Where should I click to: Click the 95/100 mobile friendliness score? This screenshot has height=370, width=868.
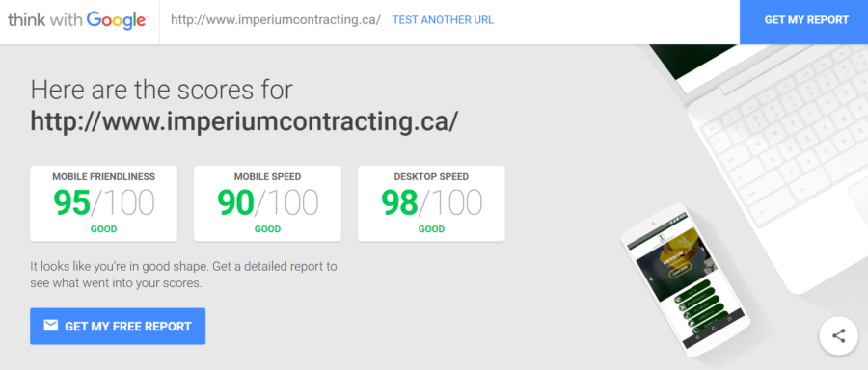tap(103, 203)
